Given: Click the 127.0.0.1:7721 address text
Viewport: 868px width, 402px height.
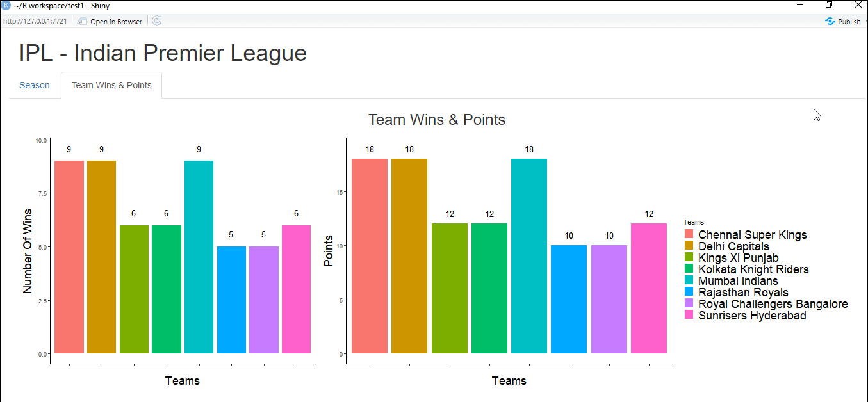Looking at the screenshot, I should (35, 21).
